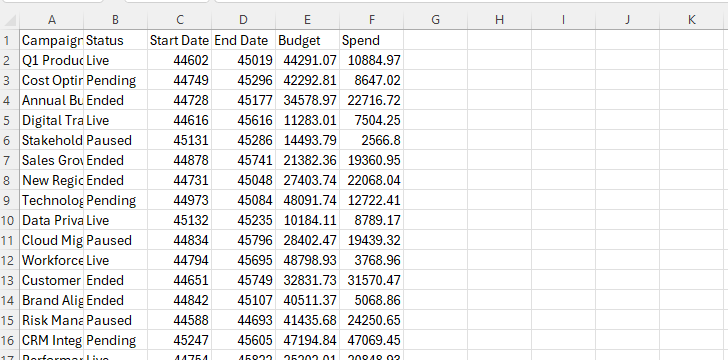Select row 5 header
Image resolution: width=728 pixels, height=360 pixels.
[10, 120]
